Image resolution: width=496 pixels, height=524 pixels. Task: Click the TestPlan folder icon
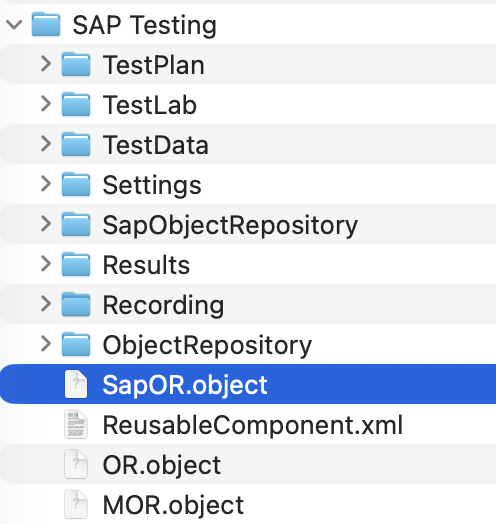76,64
